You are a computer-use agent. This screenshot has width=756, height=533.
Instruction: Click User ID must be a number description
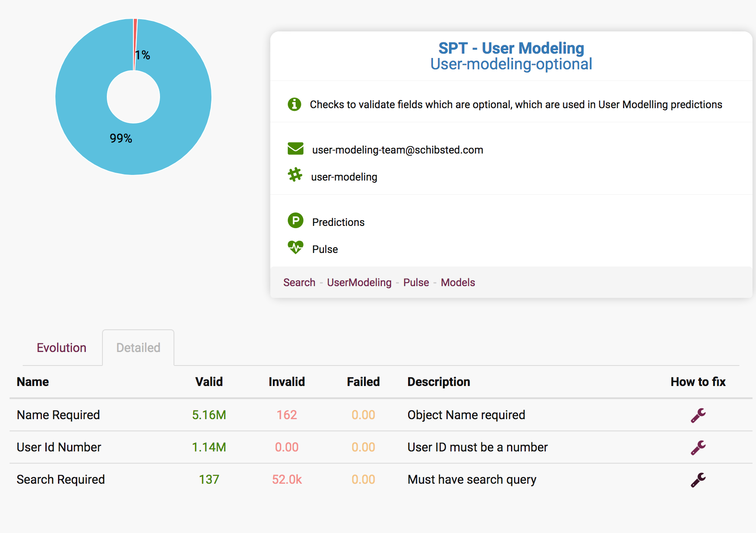477,447
